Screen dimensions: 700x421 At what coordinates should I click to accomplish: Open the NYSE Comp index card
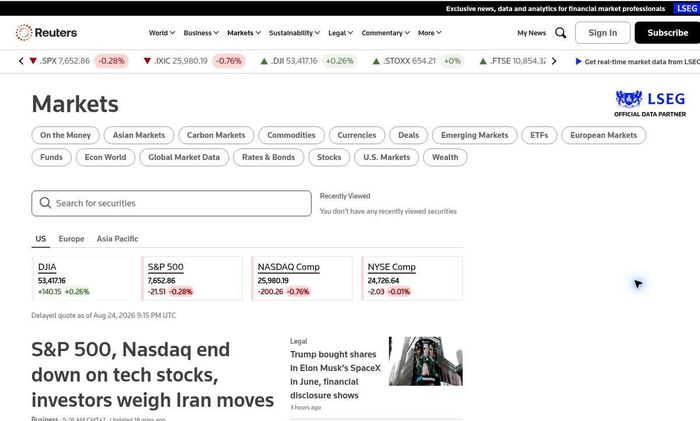(x=412, y=279)
